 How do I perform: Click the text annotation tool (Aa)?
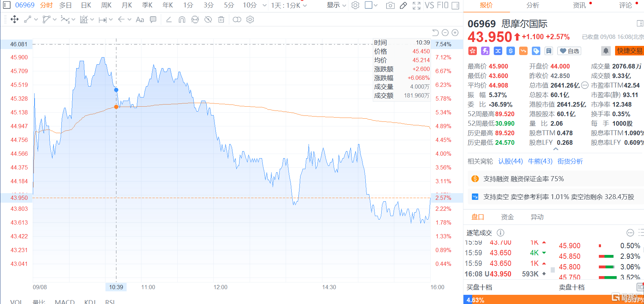(x=140, y=20)
